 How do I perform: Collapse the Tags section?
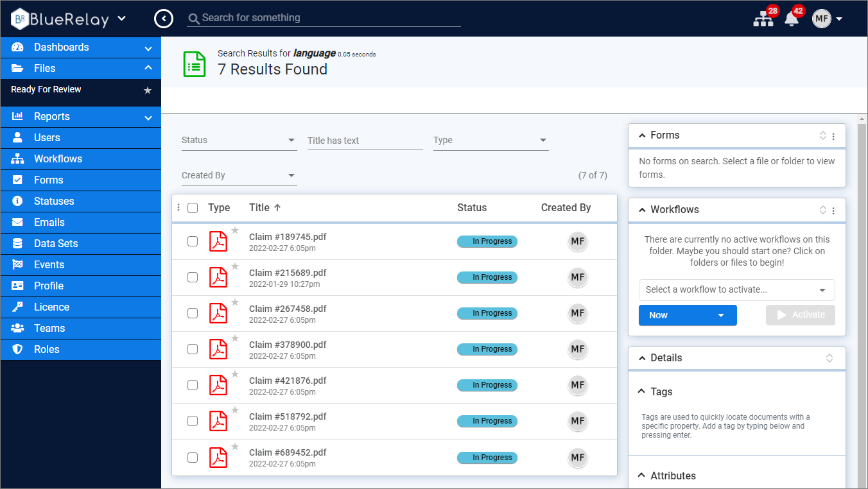(x=641, y=391)
